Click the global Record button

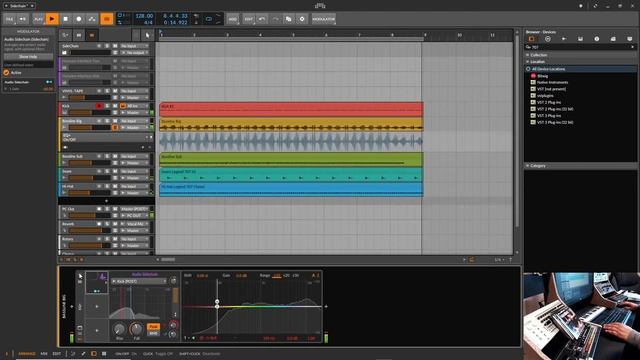click(79, 19)
